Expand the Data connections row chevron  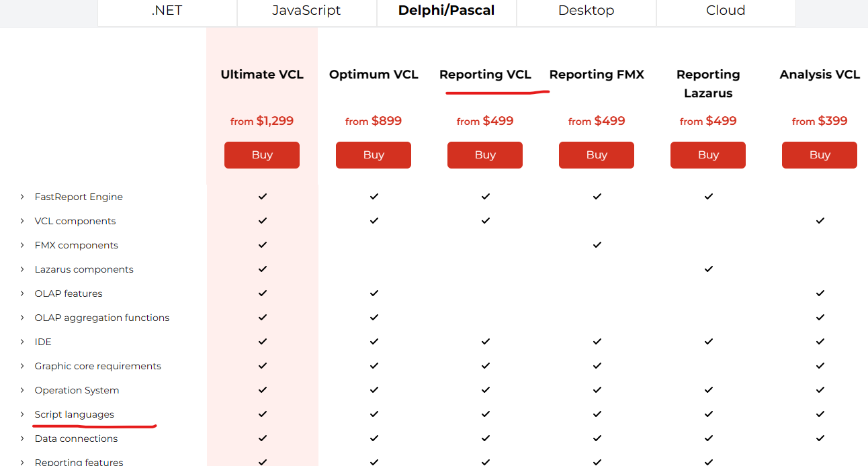pos(22,438)
